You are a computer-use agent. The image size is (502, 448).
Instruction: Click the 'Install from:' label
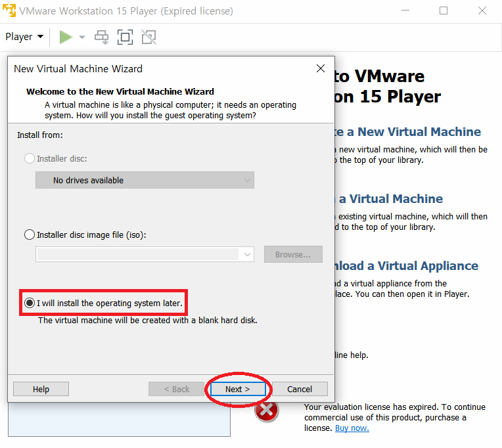pos(40,135)
